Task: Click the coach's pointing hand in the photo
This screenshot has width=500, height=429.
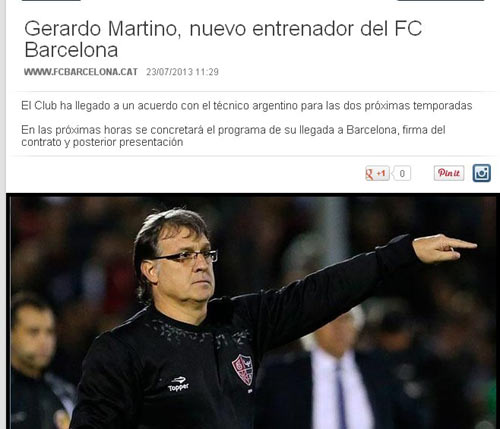Action: click(445, 248)
